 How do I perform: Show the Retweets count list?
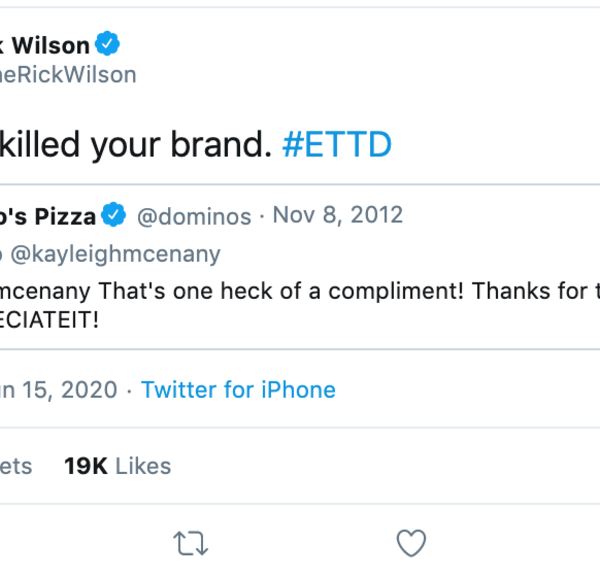[x=16, y=466]
